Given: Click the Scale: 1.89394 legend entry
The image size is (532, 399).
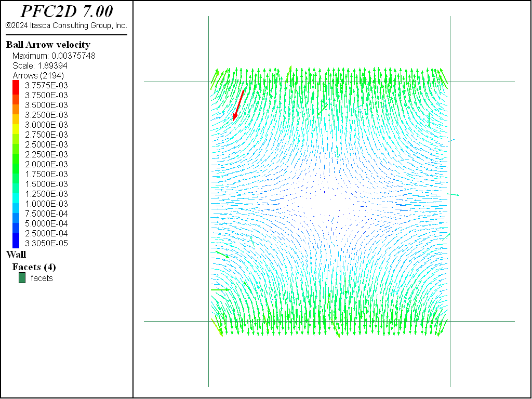Looking at the screenshot, I should pos(39,65).
